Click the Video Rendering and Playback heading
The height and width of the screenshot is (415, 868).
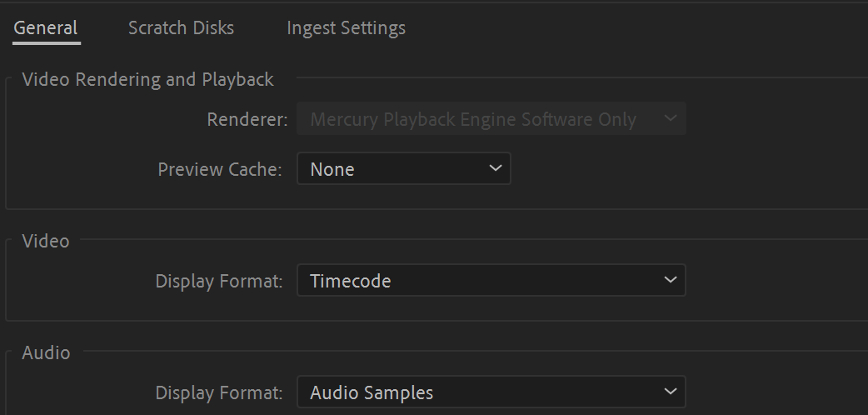coord(147,80)
